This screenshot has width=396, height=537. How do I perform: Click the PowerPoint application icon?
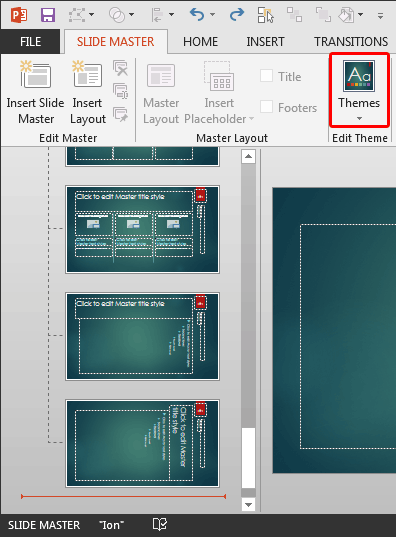[19, 15]
